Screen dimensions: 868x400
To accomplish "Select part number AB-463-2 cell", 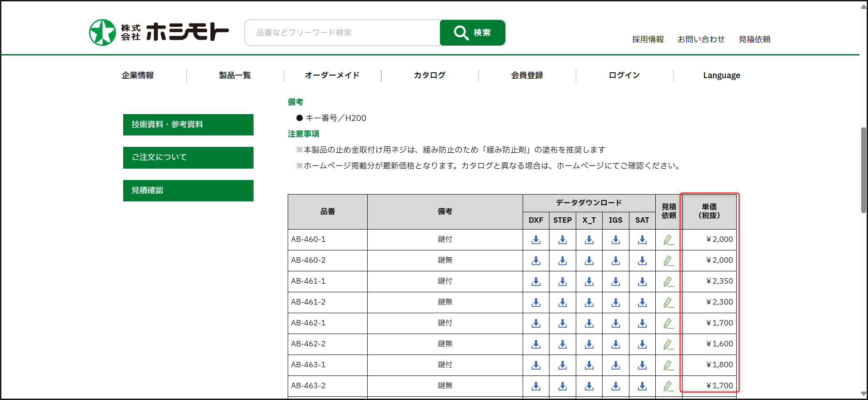I will (328, 386).
